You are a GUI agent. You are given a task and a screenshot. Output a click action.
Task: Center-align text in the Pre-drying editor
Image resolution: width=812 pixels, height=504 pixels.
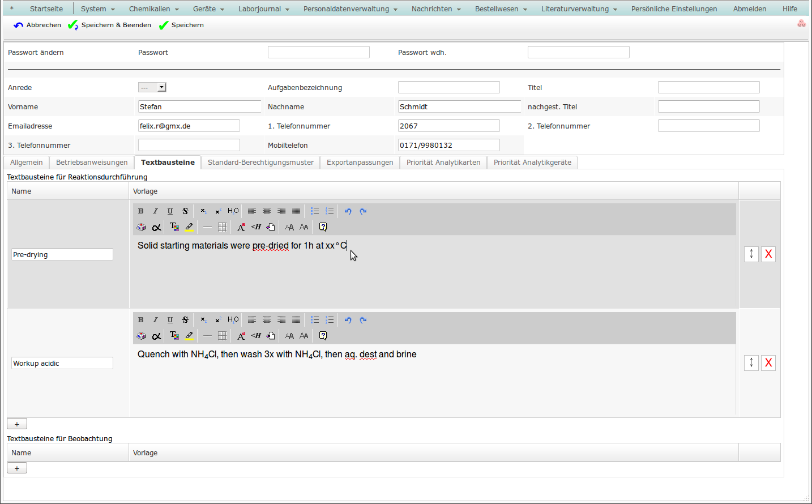267,211
